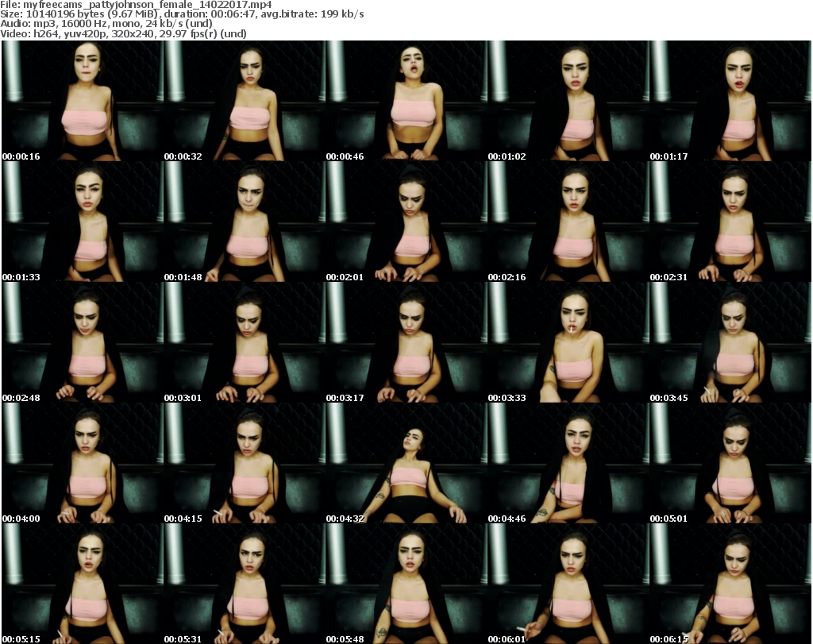Click the thumbnail stamped 00:00:16
Viewport: 813px width, 644px height.
[83, 101]
